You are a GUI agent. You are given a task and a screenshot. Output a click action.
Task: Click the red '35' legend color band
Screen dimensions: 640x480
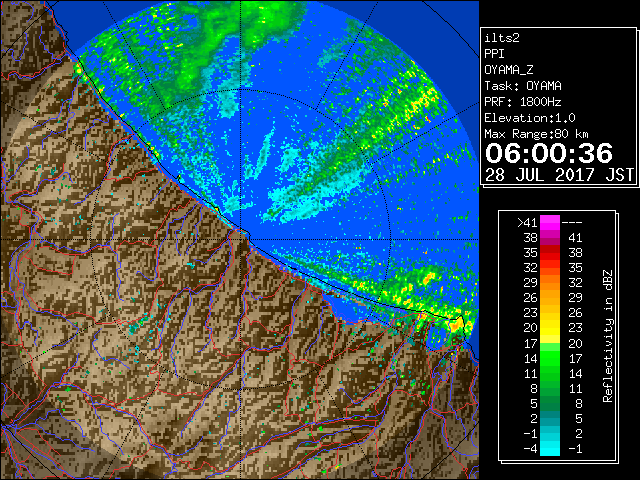click(550, 253)
